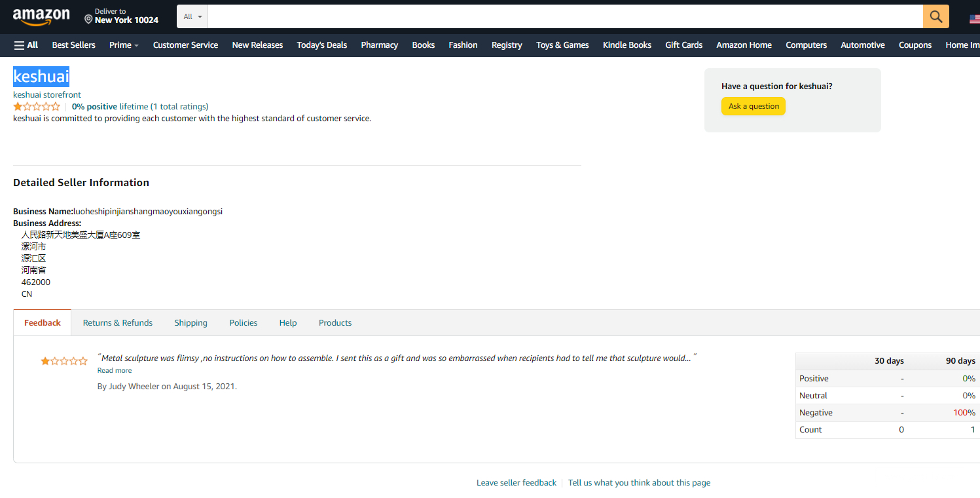Open the Pharmacy section
The width and height of the screenshot is (980, 498).
coord(380,45)
